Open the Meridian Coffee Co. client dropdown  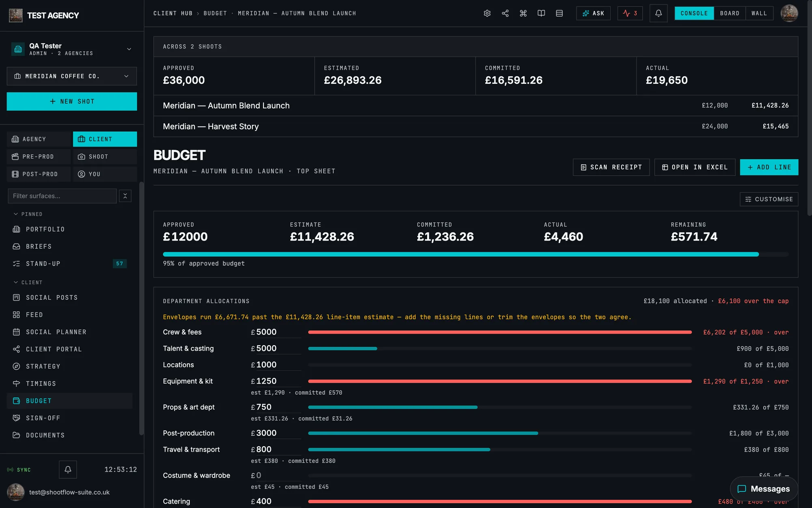pyautogui.click(x=72, y=76)
